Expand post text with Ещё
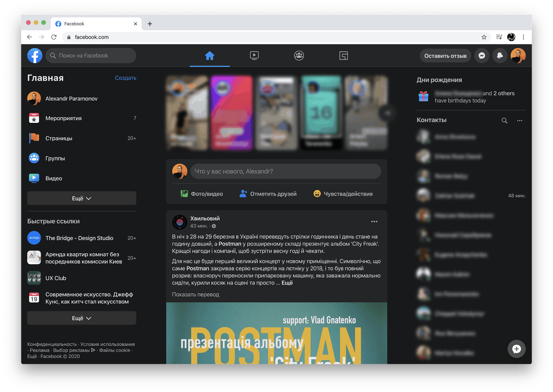 [x=287, y=283]
